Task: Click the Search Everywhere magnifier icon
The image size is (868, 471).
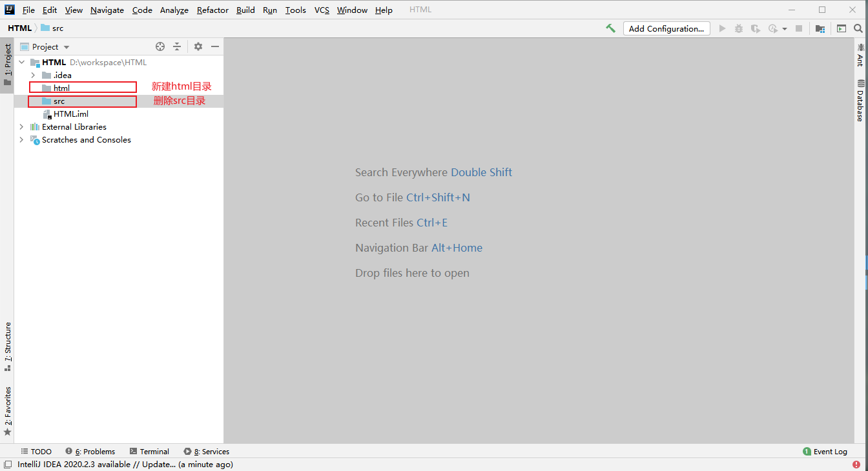Action: click(858, 28)
